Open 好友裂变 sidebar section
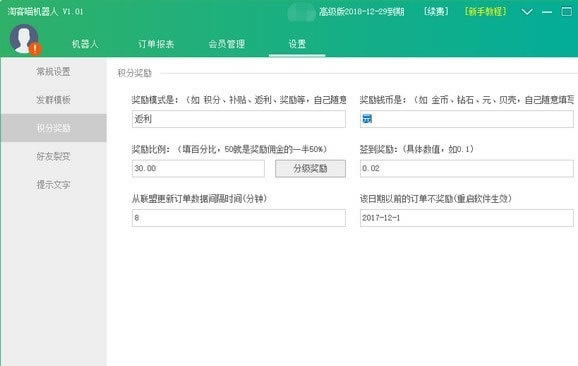Viewport: 578px width, 366px height. point(53,156)
